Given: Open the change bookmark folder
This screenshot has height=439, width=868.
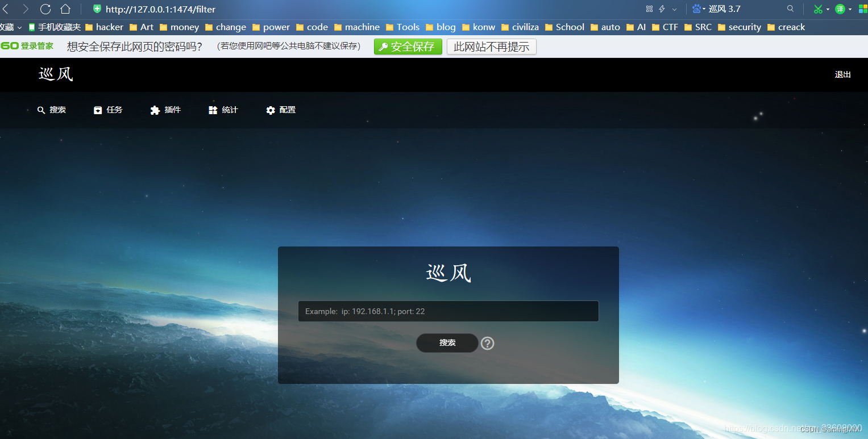Looking at the screenshot, I should [226, 27].
